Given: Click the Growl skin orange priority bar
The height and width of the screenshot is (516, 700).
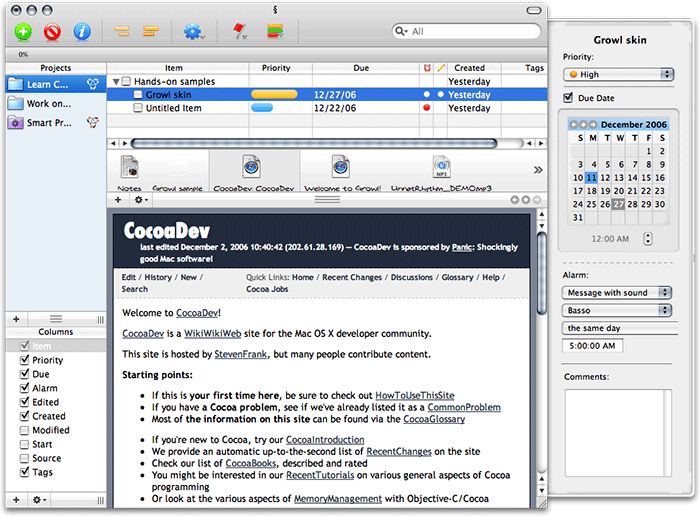Looking at the screenshot, I should tap(274, 94).
